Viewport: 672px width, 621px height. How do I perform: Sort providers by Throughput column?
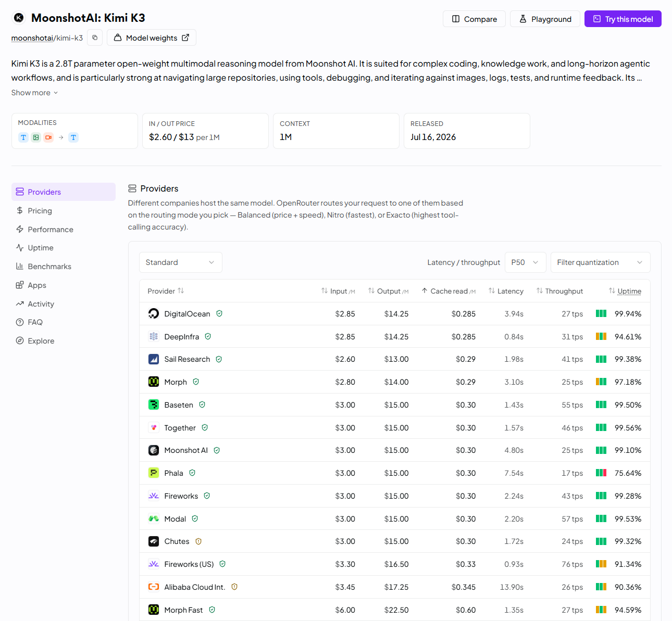(x=559, y=291)
